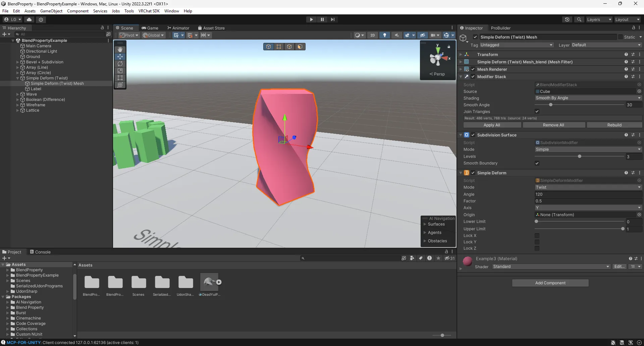Click the Step forward button
The width and height of the screenshot is (644, 346).
pyautogui.click(x=333, y=19)
